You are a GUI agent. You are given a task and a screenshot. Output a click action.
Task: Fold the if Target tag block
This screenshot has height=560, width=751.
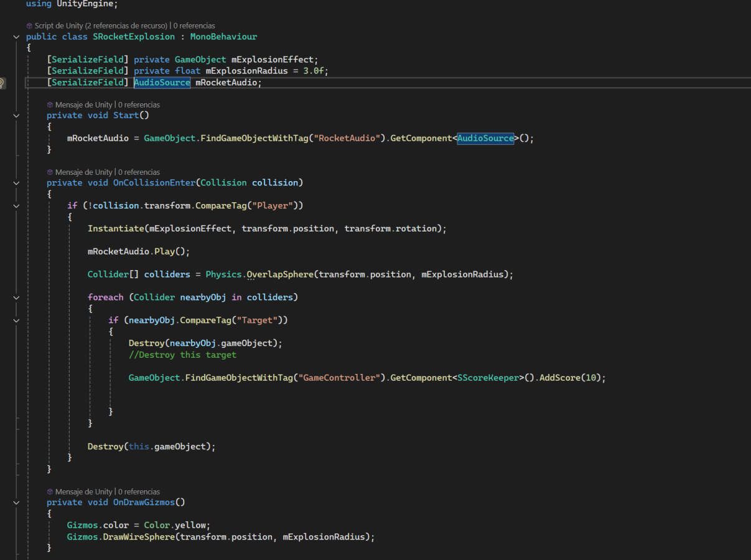pyautogui.click(x=16, y=320)
